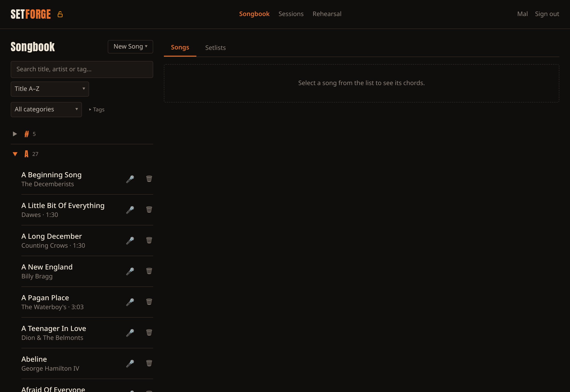Delete A Pagan Place via trash icon
Image resolution: width=570 pixels, height=392 pixels.
pyautogui.click(x=149, y=301)
